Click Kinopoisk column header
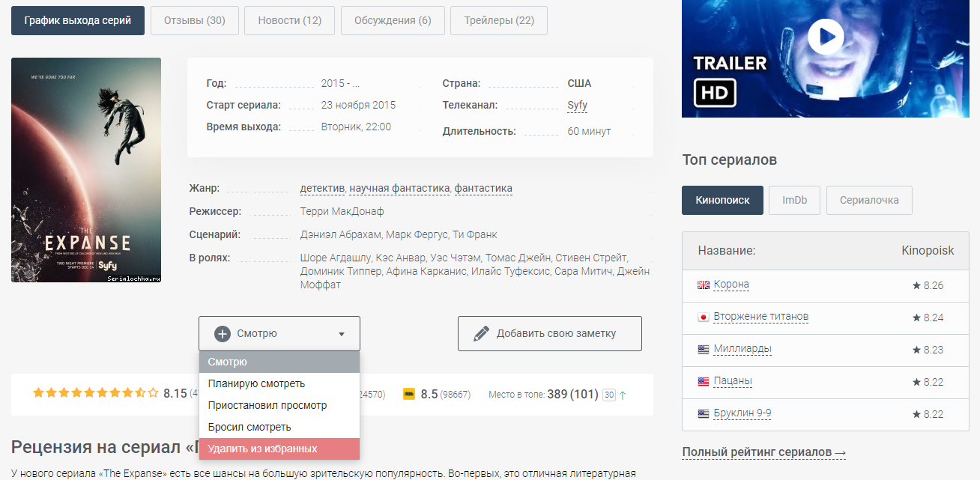The image size is (980, 480). [x=928, y=250]
